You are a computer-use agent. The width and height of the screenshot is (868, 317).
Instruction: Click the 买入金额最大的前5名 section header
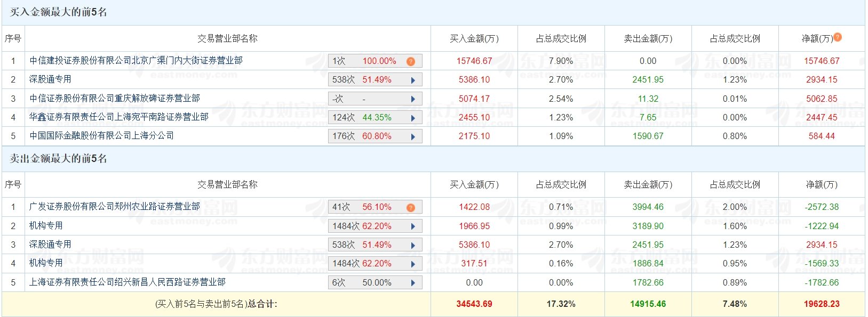[59, 12]
